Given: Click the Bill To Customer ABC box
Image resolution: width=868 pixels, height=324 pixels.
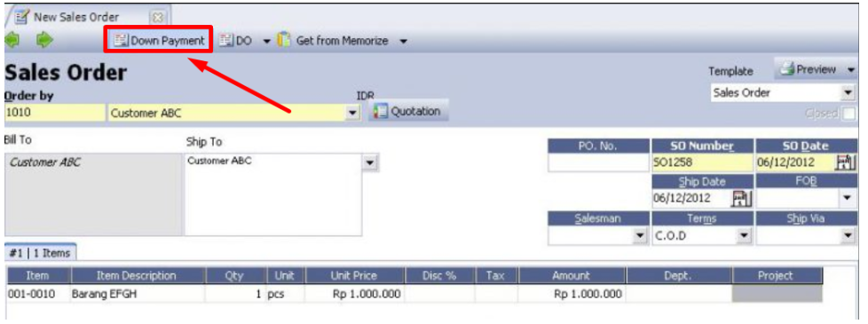Looking at the screenshot, I should [x=93, y=195].
